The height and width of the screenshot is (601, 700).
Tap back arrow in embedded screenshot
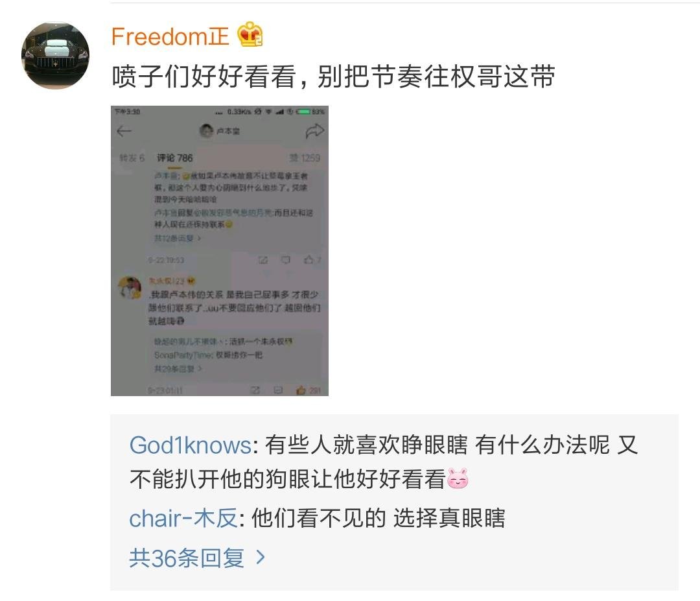124,131
